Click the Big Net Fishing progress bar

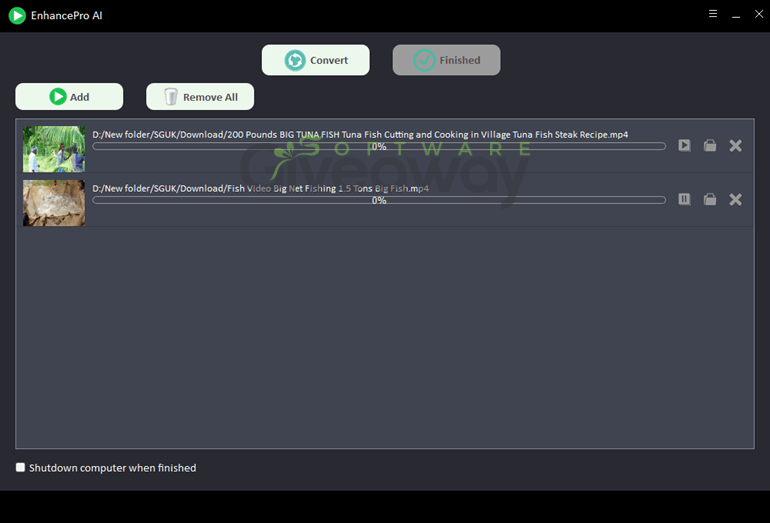379,200
